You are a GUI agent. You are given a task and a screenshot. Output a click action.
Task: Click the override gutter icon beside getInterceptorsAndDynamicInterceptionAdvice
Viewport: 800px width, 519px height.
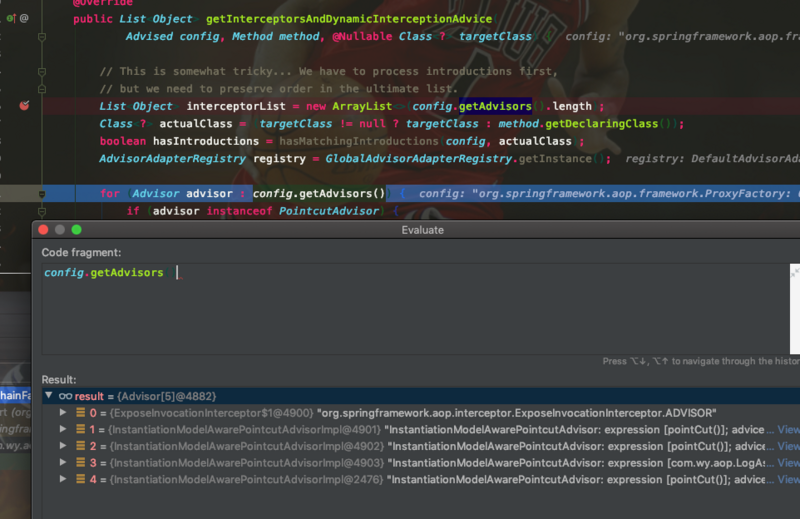(x=11, y=18)
